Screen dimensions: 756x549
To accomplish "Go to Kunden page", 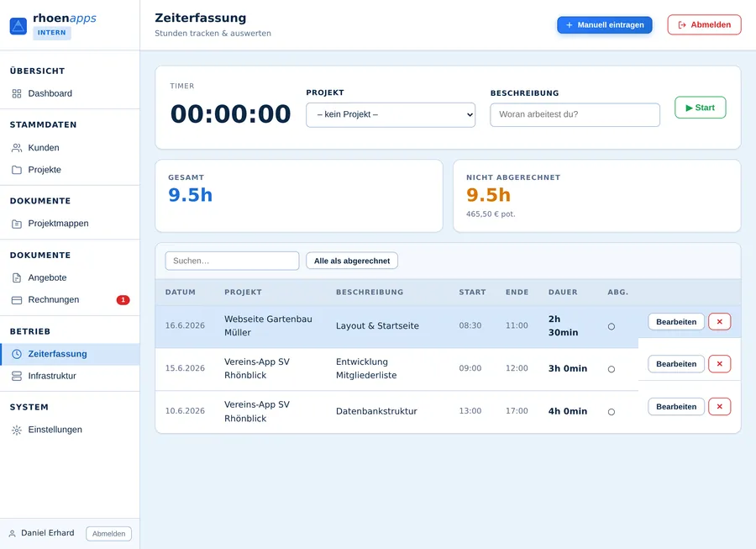I will (70, 148).
